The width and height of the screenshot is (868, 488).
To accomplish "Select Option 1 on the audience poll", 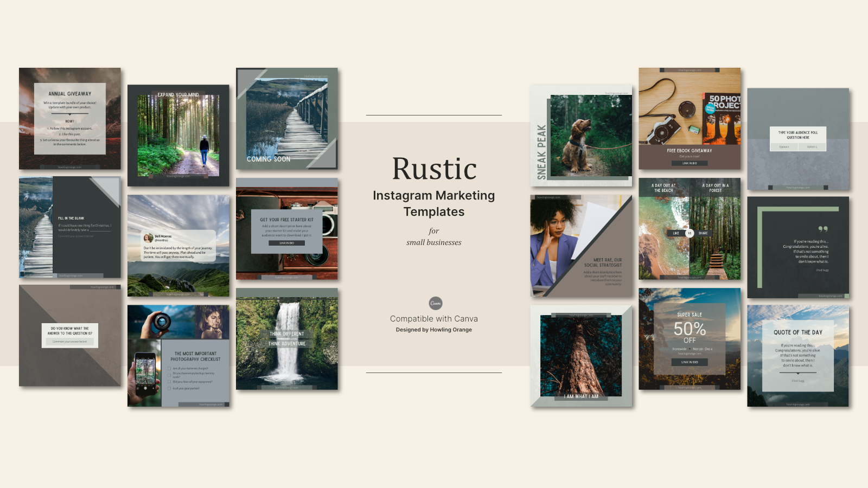I will (x=784, y=147).
